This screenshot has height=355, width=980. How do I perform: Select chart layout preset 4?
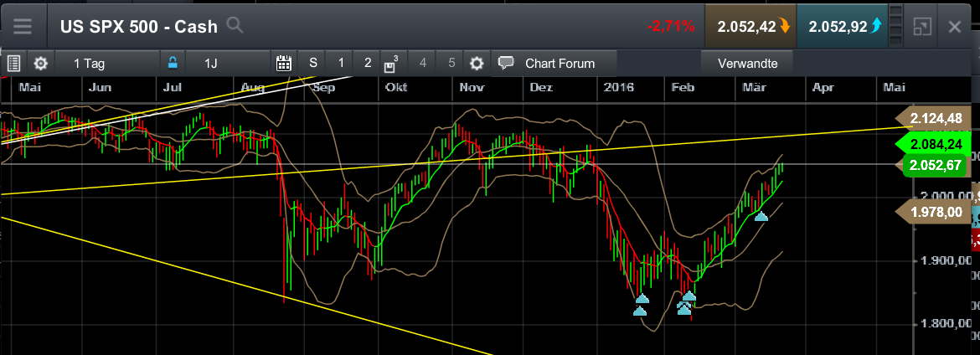[423, 63]
